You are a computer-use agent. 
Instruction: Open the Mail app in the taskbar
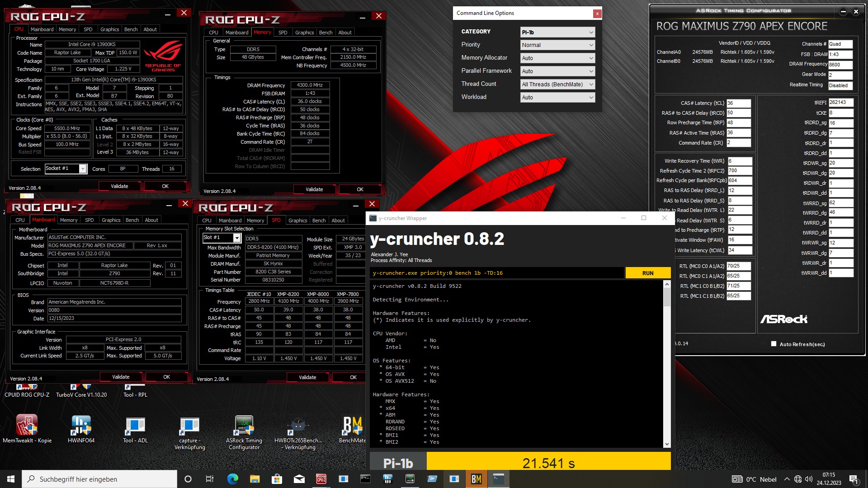pyautogui.click(x=299, y=479)
